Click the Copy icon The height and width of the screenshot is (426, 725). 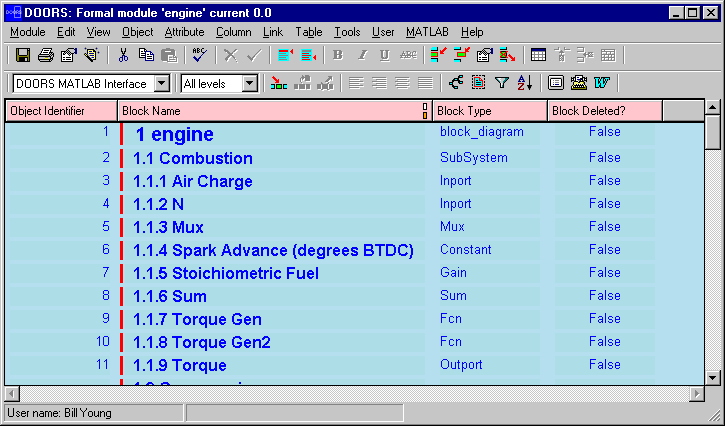146,56
